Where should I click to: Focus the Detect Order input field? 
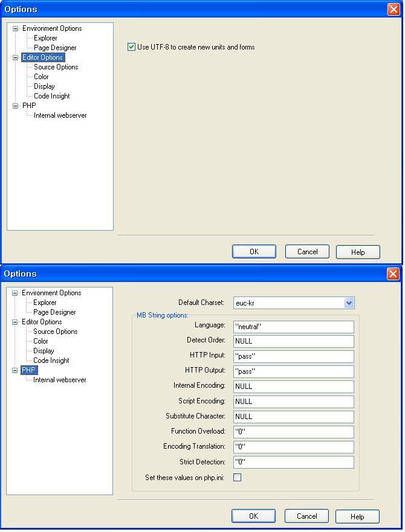tap(294, 341)
